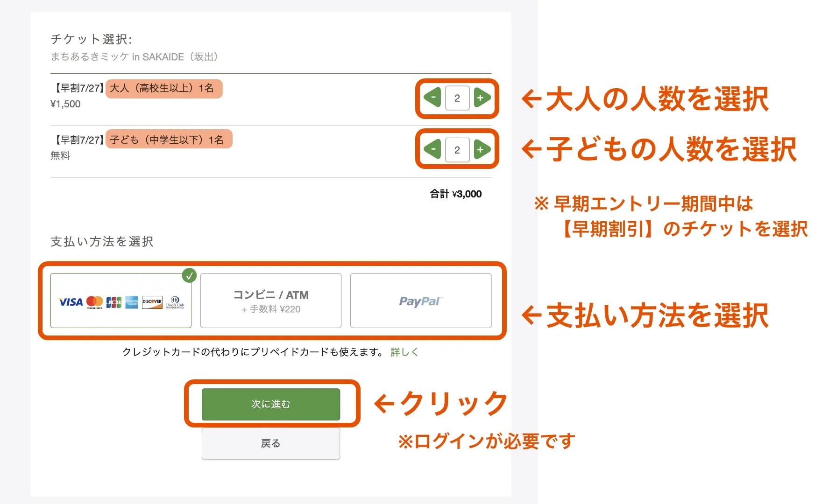Select the credit card payment option

(x=121, y=301)
